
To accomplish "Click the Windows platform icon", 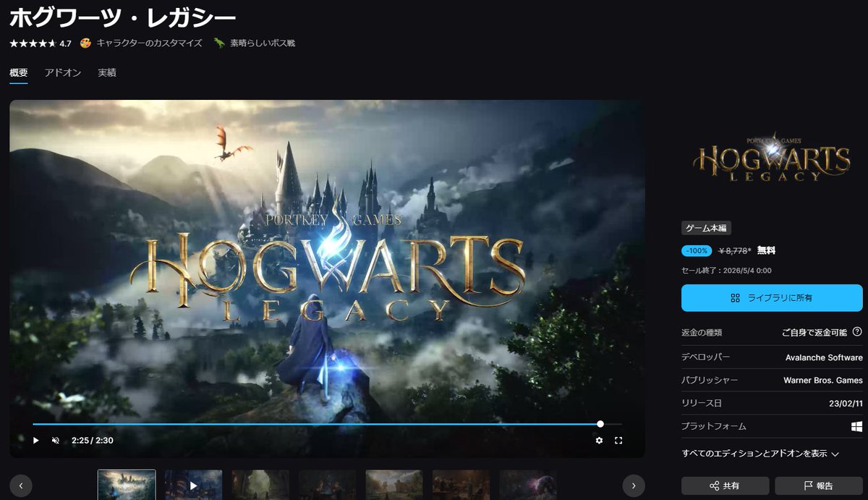I will pos(857,427).
